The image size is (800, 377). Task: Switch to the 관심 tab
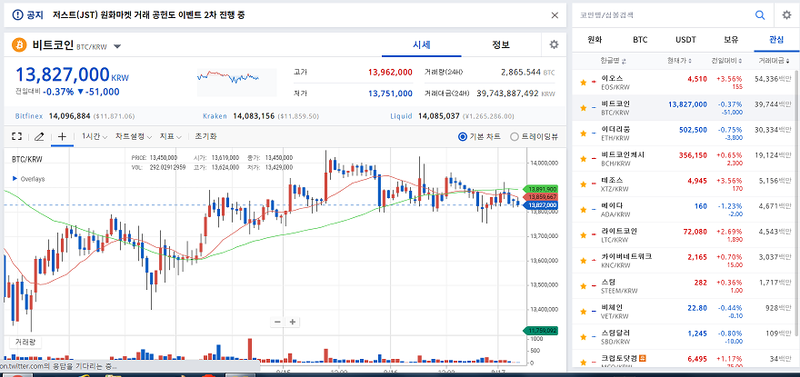click(776, 40)
